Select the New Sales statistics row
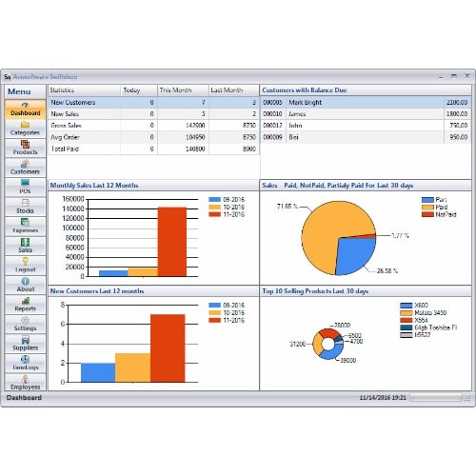This screenshot has width=476, height=476. (153, 114)
